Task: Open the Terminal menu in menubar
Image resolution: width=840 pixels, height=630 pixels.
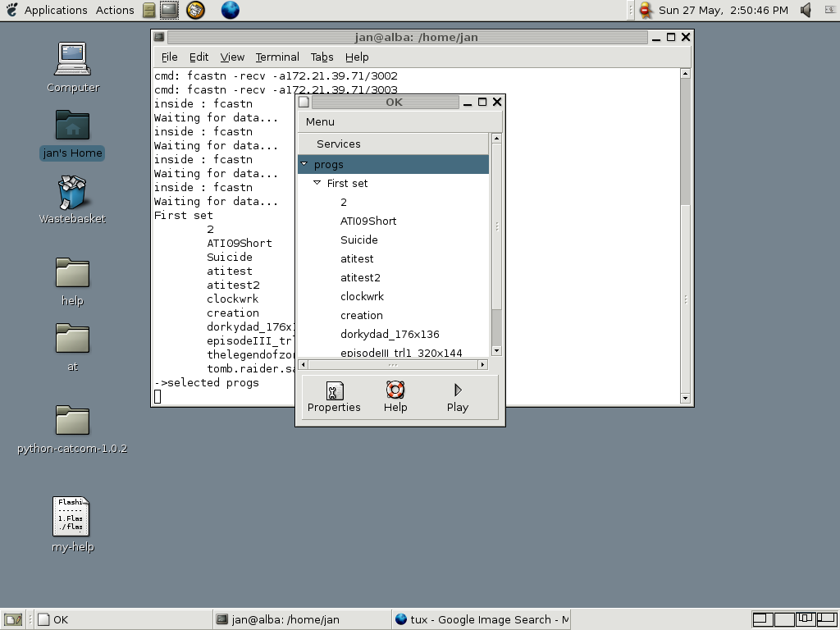Action: tap(277, 57)
